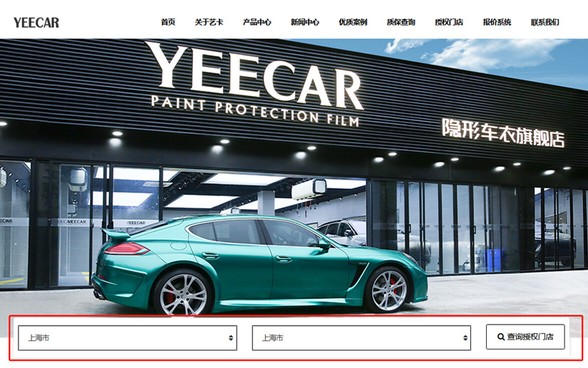The height and width of the screenshot is (368, 588).
Task: Open the 报价系统 quote system
Action: click(497, 22)
